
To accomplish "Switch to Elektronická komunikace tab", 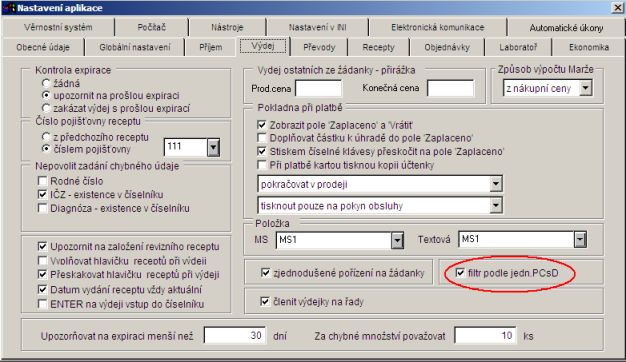I will [x=438, y=28].
